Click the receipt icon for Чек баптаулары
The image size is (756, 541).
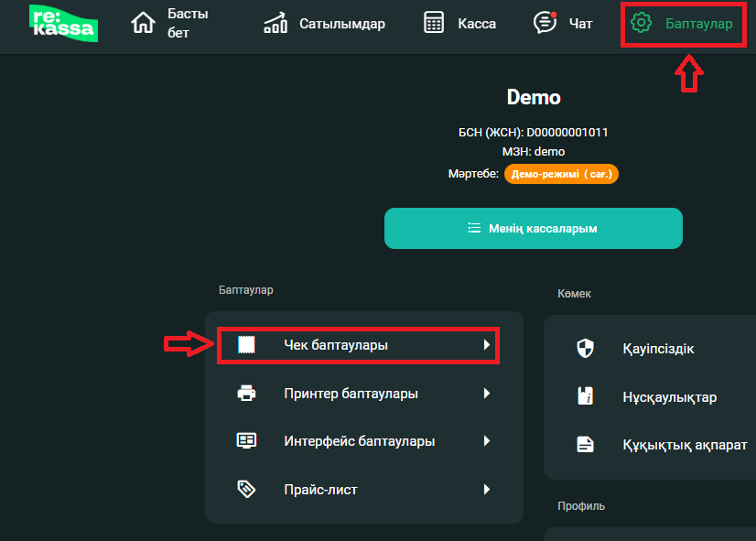(246, 345)
